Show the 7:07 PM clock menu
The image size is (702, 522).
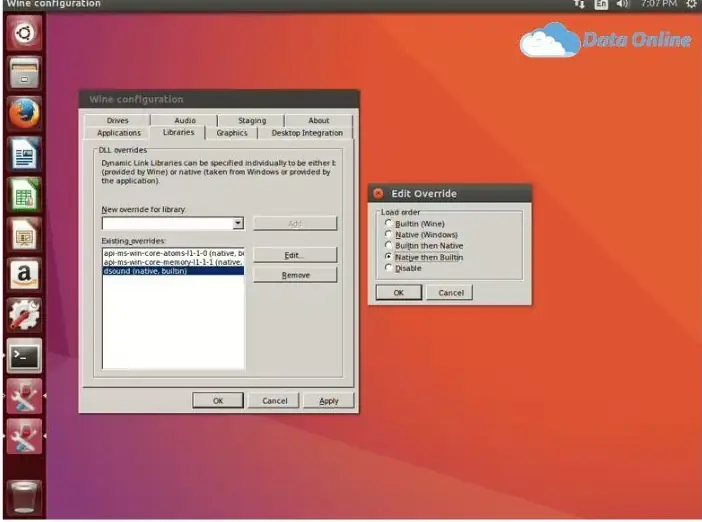coord(658,4)
